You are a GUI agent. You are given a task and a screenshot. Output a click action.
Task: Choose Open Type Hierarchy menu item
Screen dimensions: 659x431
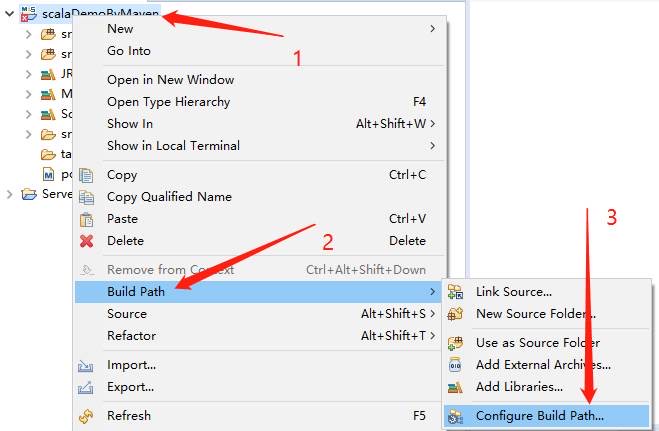coord(168,102)
